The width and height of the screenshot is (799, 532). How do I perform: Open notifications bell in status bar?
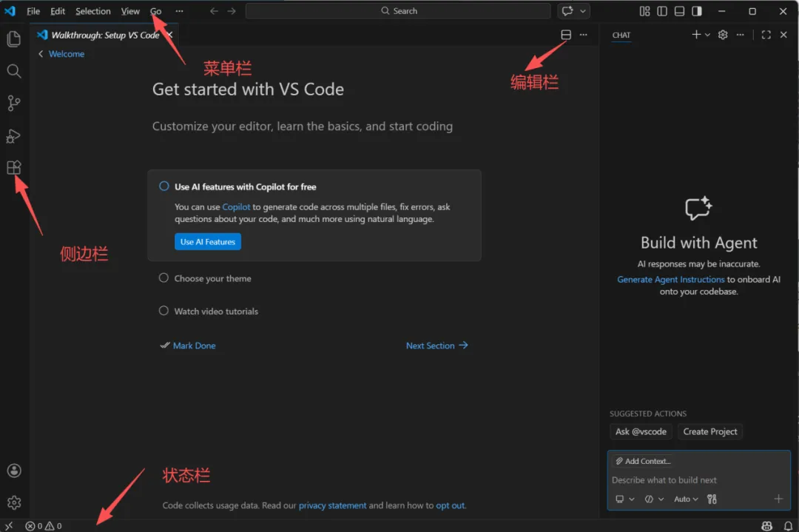click(x=788, y=526)
